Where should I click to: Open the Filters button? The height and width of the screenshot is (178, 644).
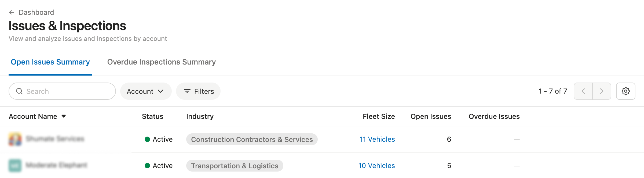[x=199, y=91]
